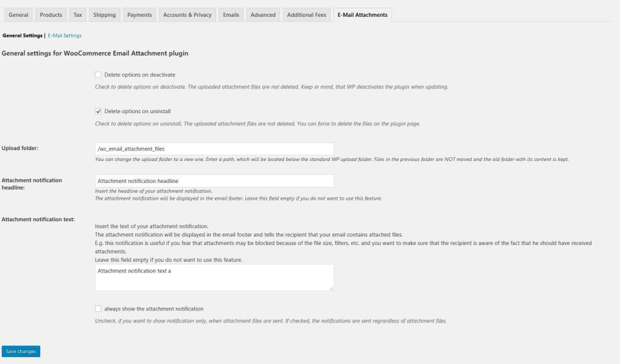This screenshot has width=620, height=364.
Task: Click General Settings sub-navigation link
Action: pos(22,36)
